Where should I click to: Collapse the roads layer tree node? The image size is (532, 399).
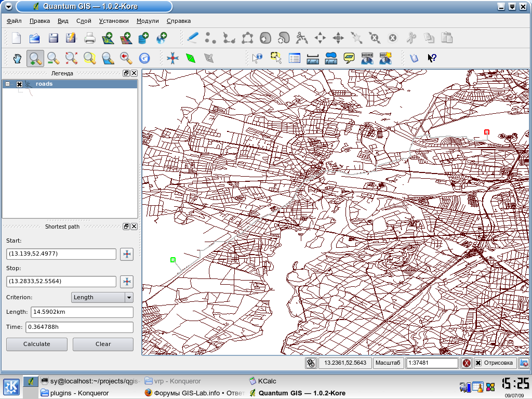coord(7,84)
